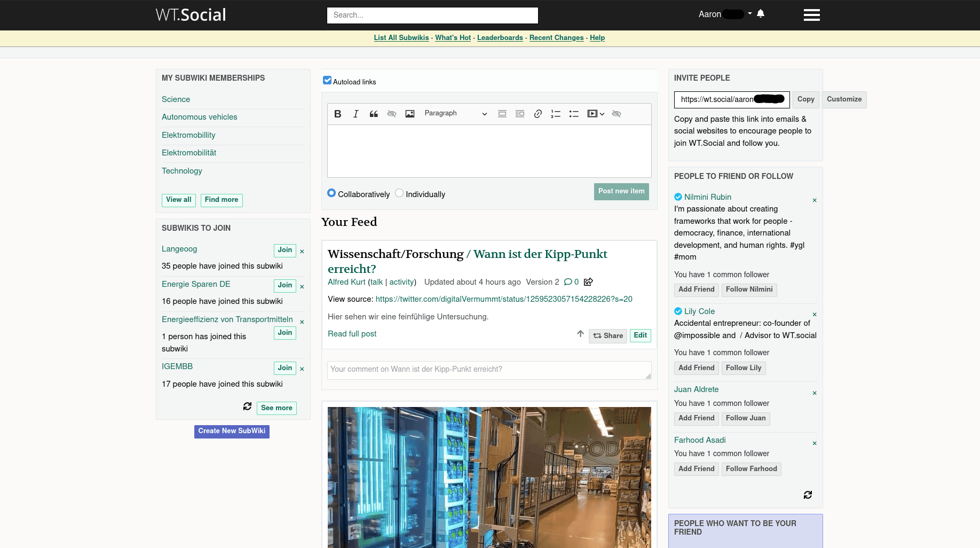Toggle bold formatting in the editor
The height and width of the screenshot is (548, 980).
(x=337, y=114)
